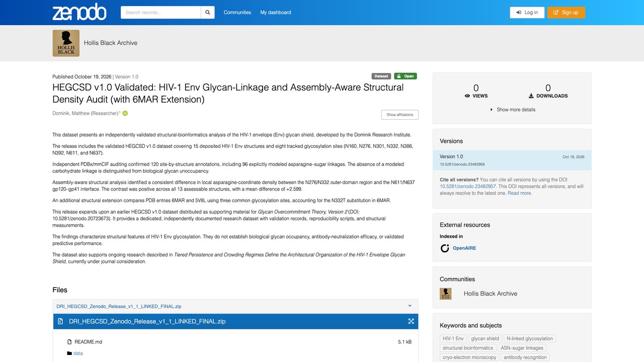644x362 pixels.
Task: Click the 5.1 kB file size
Action: (x=405, y=342)
